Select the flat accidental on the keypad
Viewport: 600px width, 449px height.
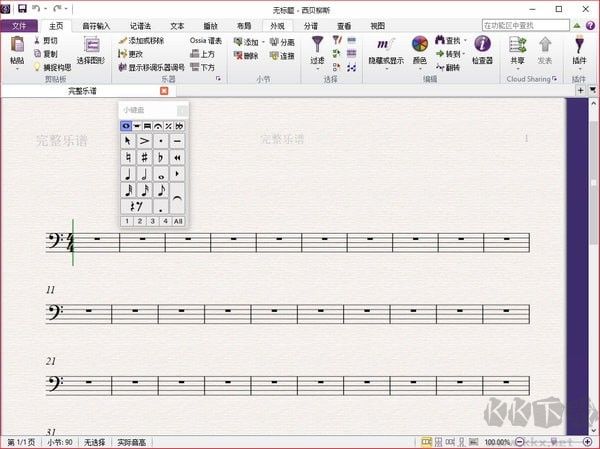(x=160, y=158)
